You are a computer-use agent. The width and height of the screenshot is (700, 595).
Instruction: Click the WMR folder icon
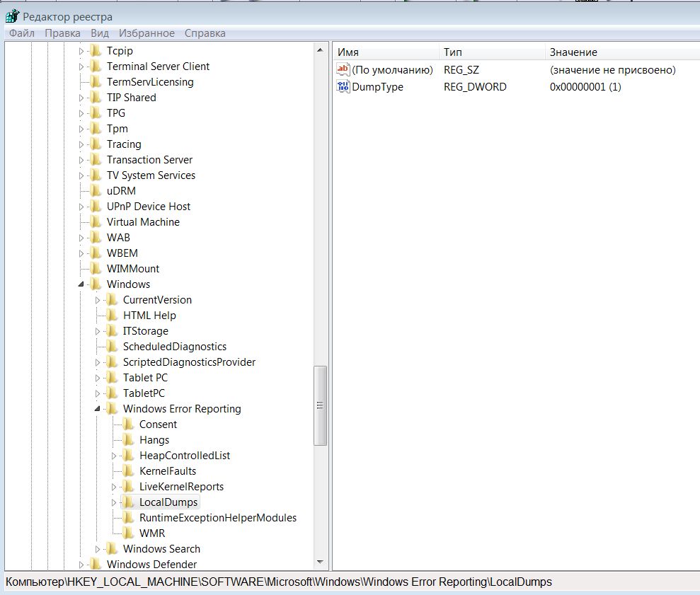[128, 533]
